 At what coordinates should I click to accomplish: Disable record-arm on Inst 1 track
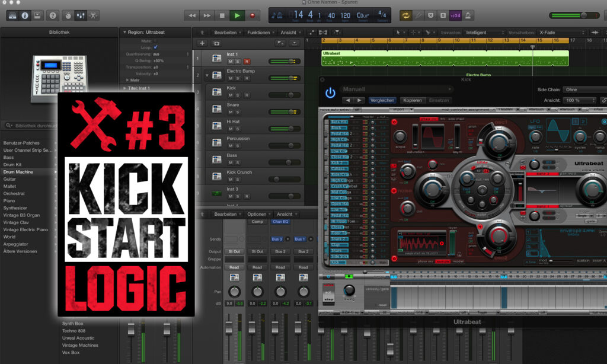pyautogui.click(x=247, y=62)
